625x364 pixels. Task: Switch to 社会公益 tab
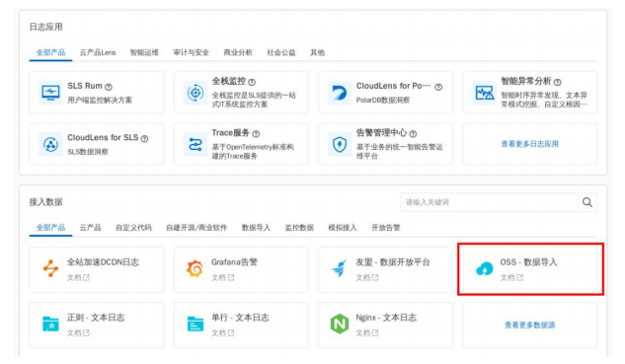(281, 52)
